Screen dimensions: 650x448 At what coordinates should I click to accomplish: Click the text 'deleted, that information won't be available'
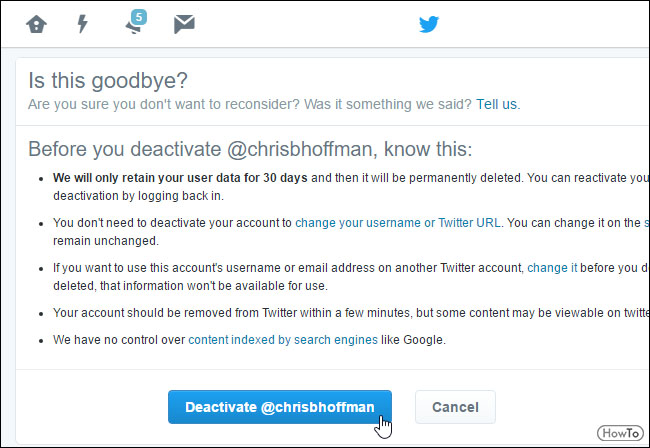click(x=190, y=286)
